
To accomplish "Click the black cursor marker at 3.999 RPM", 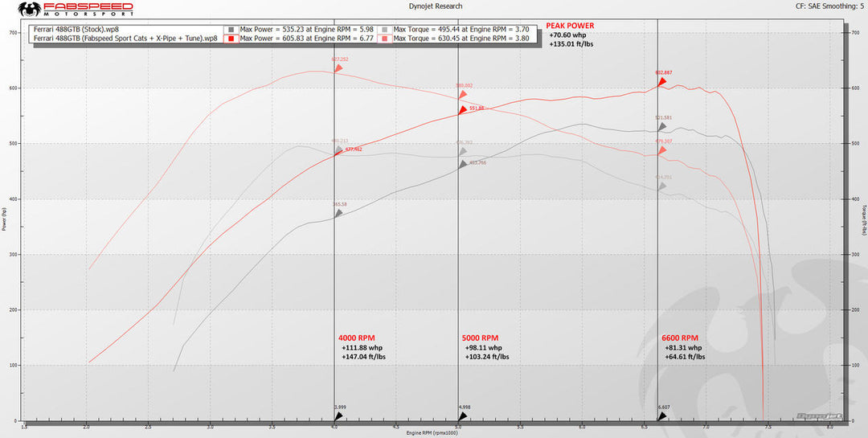I will (x=338, y=416).
